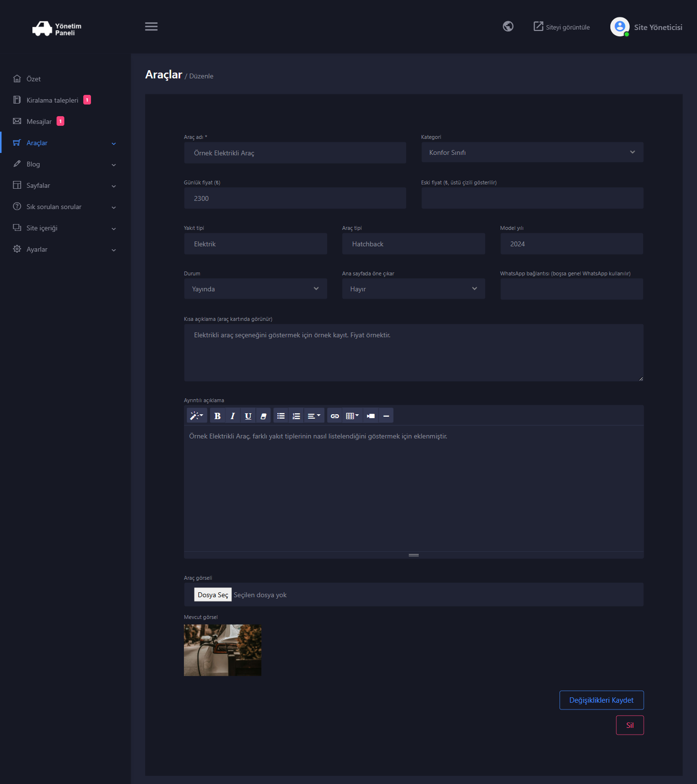Open the Kategori dropdown Konfor Sınıfı

pos(532,152)
